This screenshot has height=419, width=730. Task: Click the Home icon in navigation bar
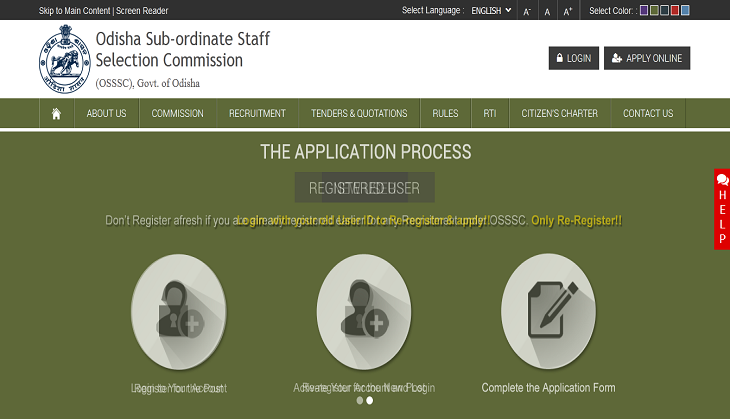(56, 114)
